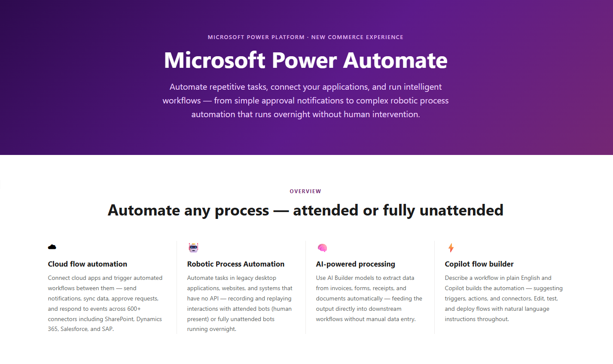Screen dimensions: 613x364
Task: Open the Copilot flow builder heading
Action: pos(479,264)
